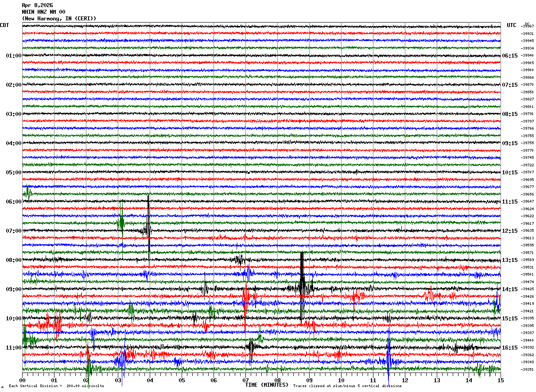Click the '03:00' CDT time label
536x392 pixels.
14,114
